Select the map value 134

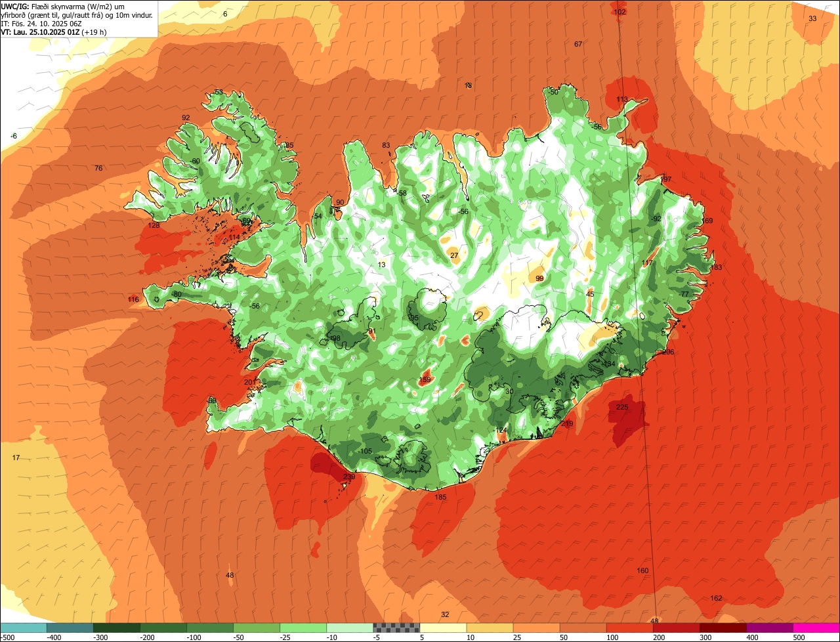(610, 364)
